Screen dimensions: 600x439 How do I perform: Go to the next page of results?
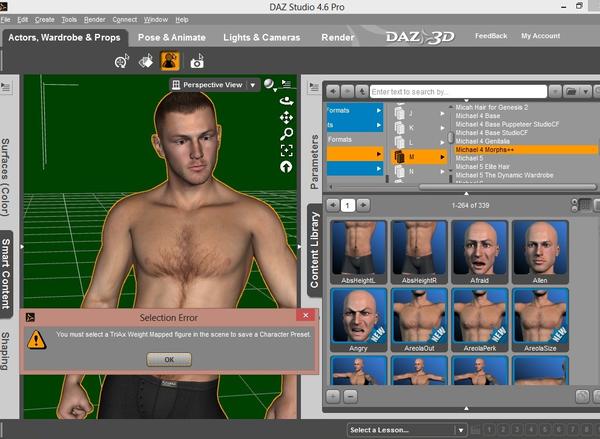pos(364,205)
